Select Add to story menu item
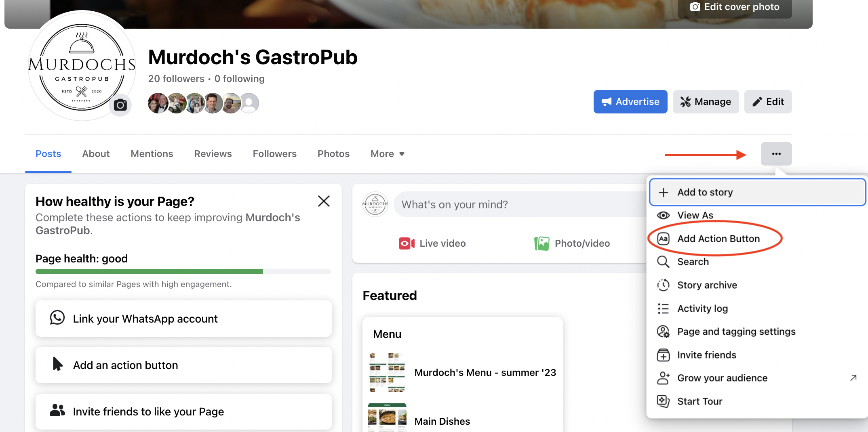Screen dimensions: 868x432 pyautogui.click(x=757, y=192)
